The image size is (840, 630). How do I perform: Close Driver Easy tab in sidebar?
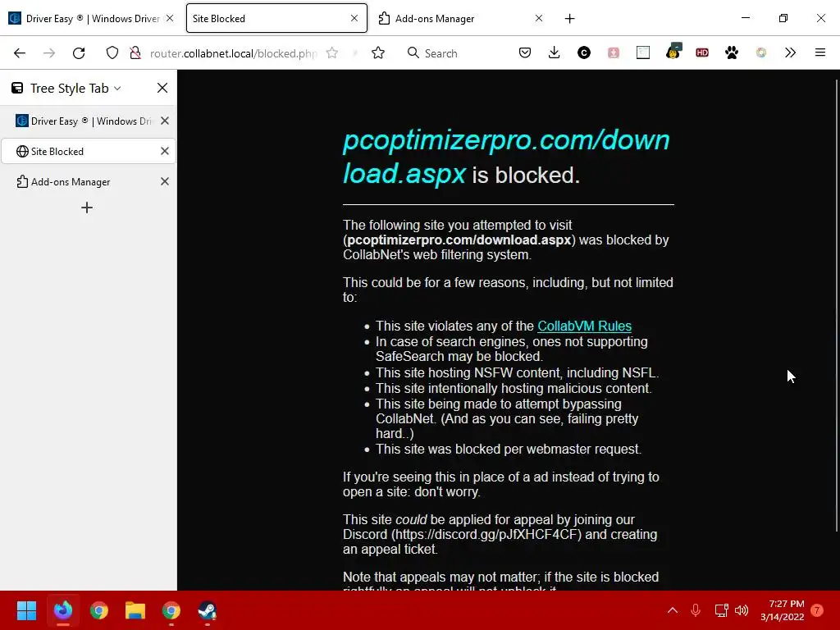click(165, 121)
